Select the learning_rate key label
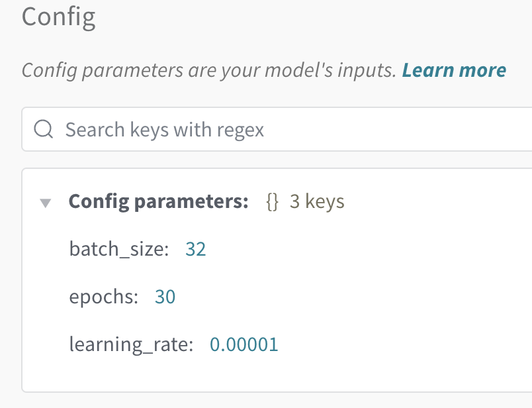 tap(131, 344)
